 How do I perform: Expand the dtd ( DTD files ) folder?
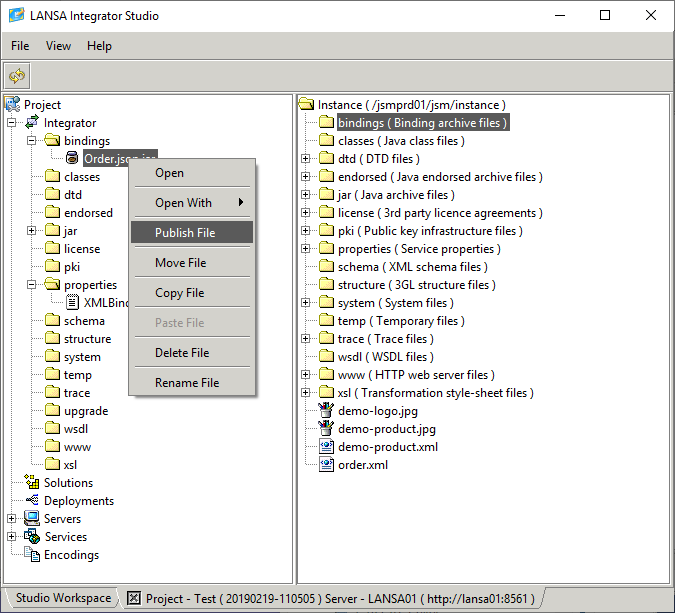[306, 159]
